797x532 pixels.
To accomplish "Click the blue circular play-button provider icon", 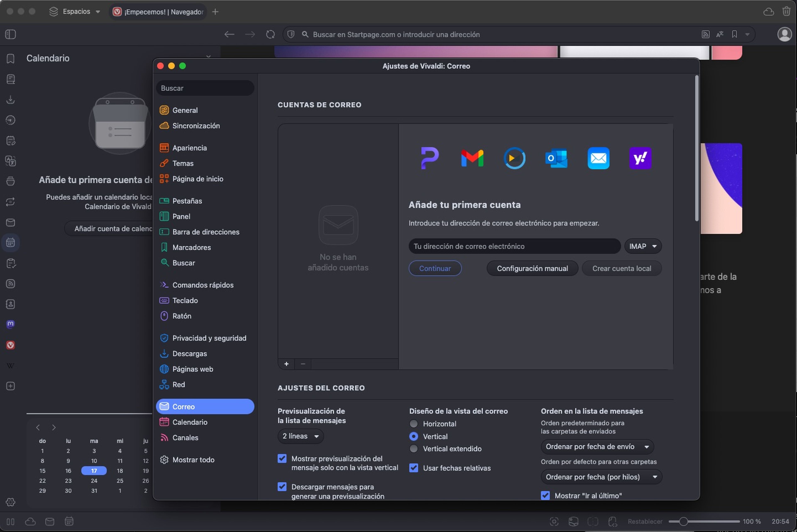I will coord(514,158).
